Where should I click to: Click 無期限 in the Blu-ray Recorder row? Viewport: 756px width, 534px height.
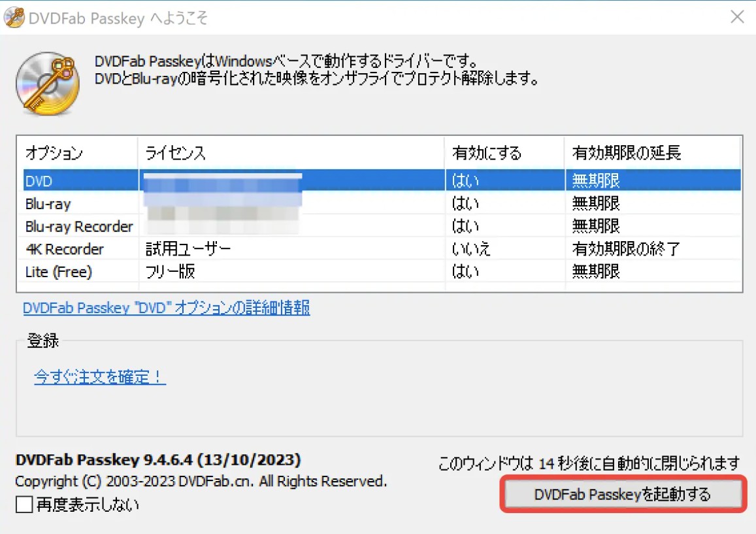click(x=596, y=226)
